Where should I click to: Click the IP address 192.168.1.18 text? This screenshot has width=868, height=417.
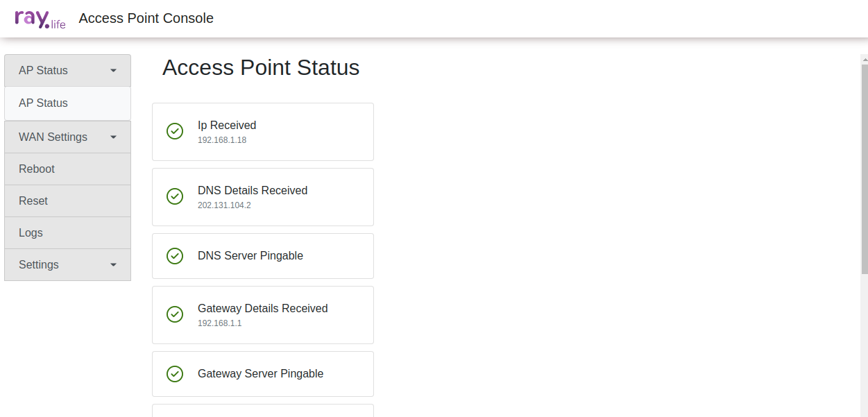click(x=222, y=140)
